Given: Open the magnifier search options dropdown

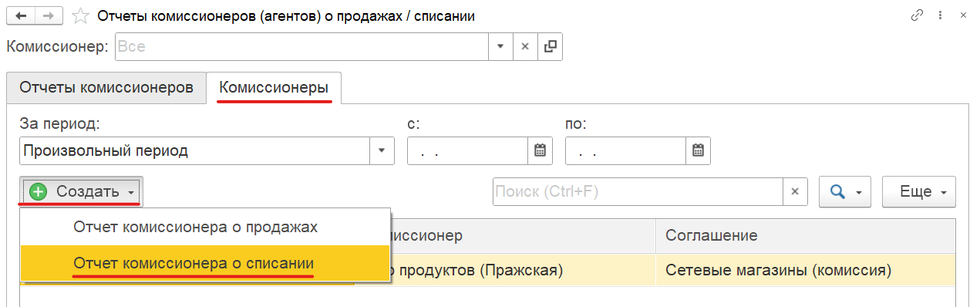Looking at the screenshot, I should point(845,192).
